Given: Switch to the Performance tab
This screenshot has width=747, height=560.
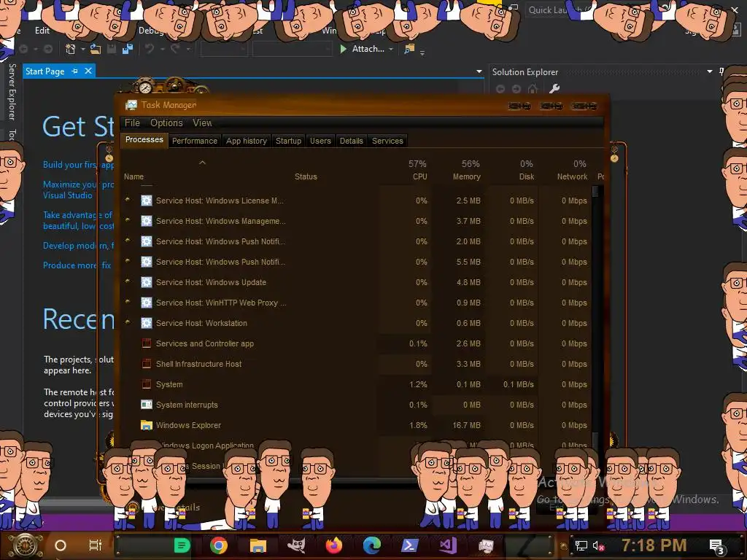Looking at the screenshot, I should tap(194, 141).
